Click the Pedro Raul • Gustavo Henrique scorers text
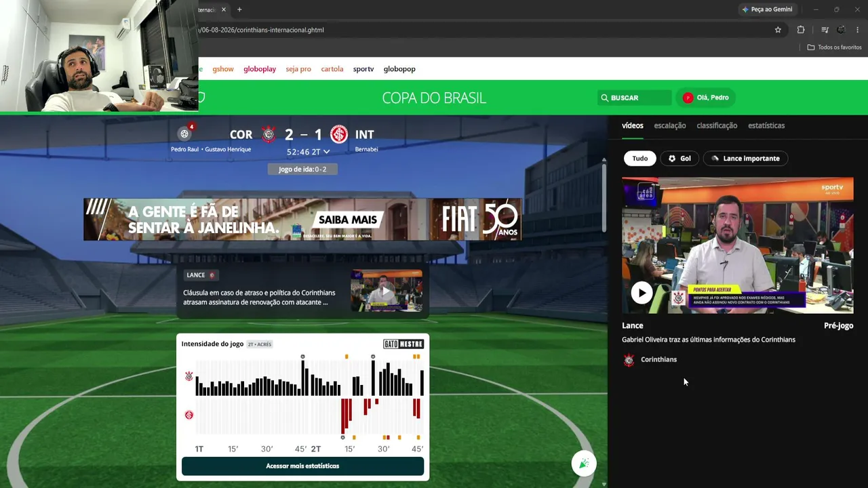 [x=211, y=149]
